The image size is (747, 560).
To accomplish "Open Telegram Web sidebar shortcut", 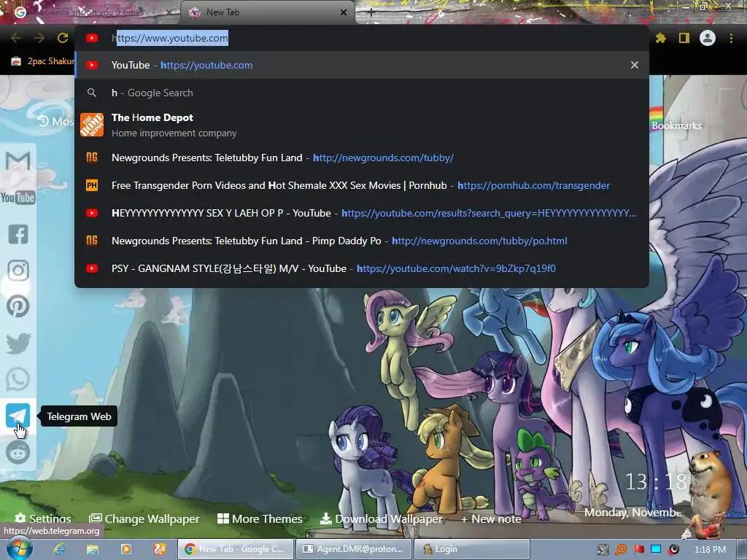I will point(18,416).
